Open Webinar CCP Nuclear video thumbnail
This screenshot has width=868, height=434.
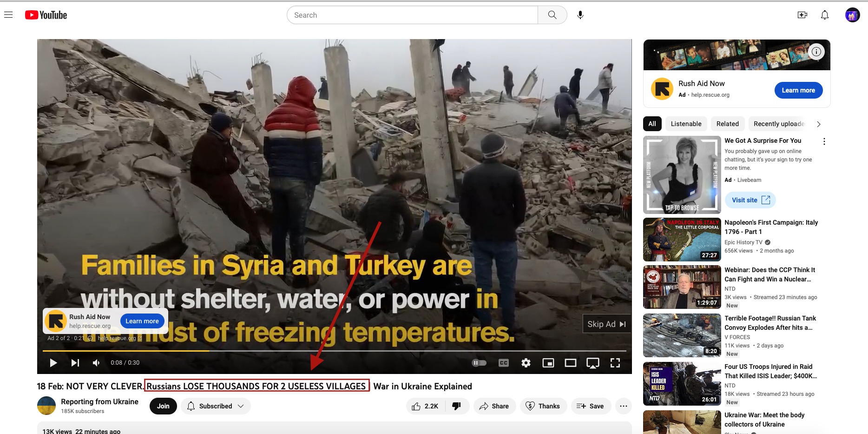click(682, 287)
